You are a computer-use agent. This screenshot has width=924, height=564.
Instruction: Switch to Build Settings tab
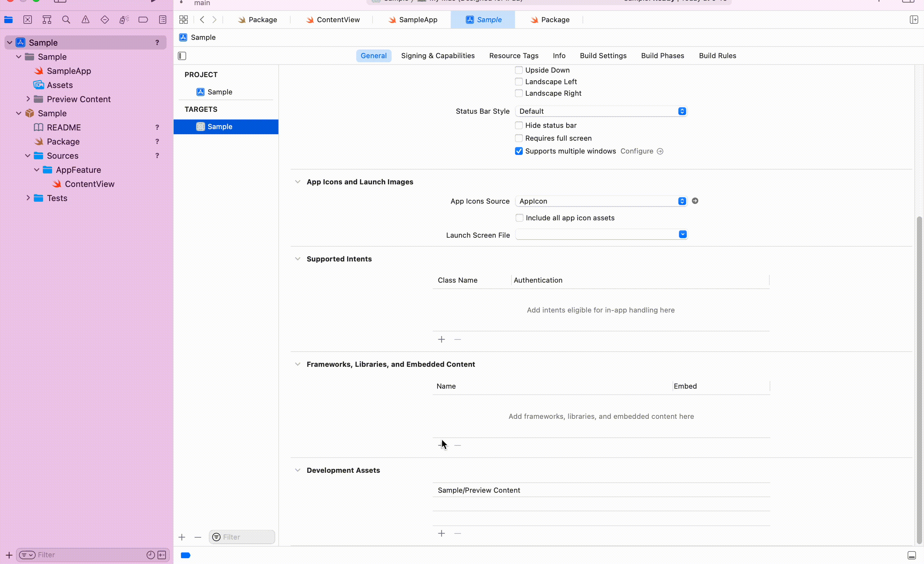[x=603, y=56]
